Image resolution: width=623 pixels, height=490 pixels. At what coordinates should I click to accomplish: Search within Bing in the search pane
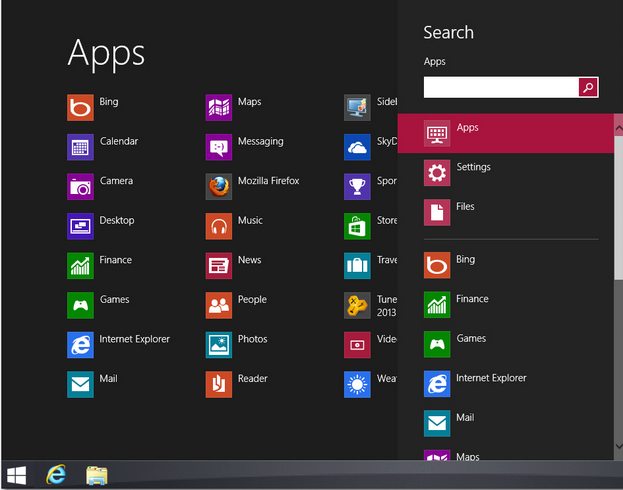pyautogui.click(x=506, y=265)
